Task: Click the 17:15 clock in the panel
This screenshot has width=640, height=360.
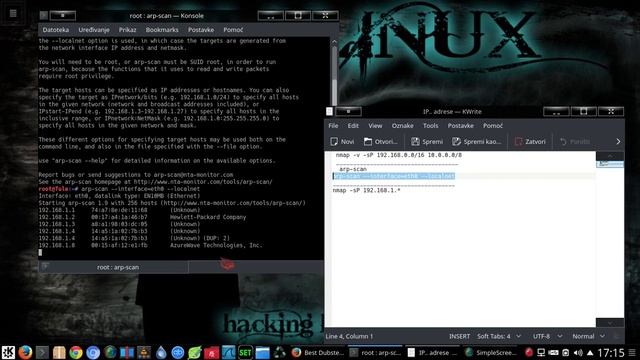Action: [611, 352]
